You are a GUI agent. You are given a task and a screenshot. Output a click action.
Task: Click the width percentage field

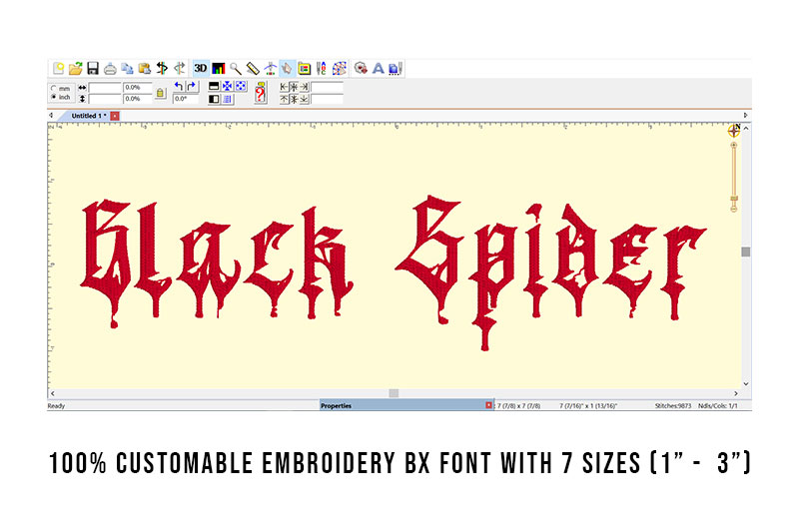pyautogui.click(x=137, y=88)
